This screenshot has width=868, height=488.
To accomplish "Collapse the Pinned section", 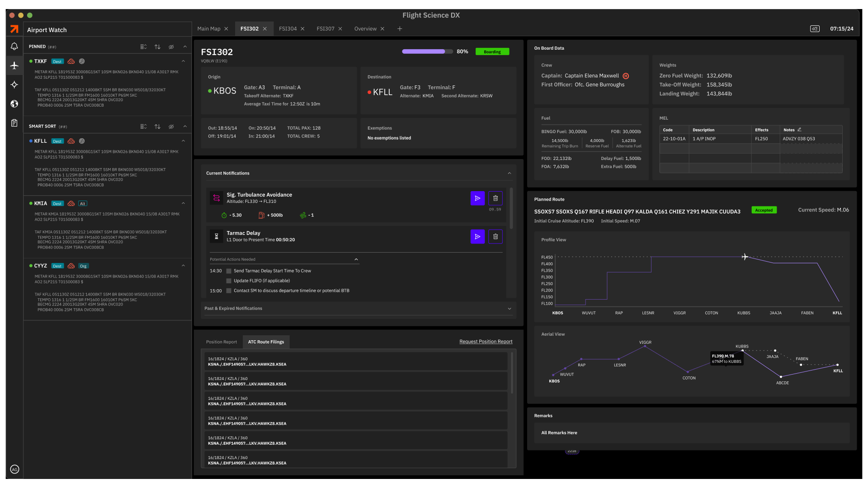I will tap(185, 47).
